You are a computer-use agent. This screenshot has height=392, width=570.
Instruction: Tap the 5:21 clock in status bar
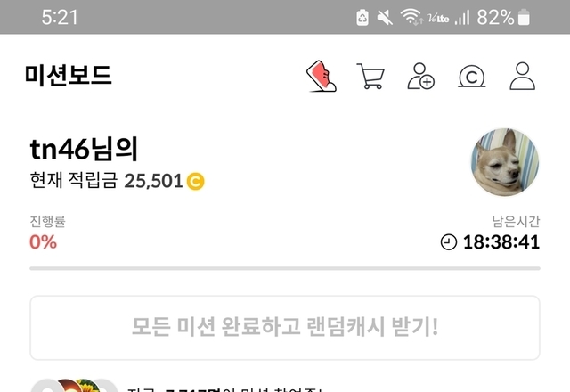coord(60,17)
